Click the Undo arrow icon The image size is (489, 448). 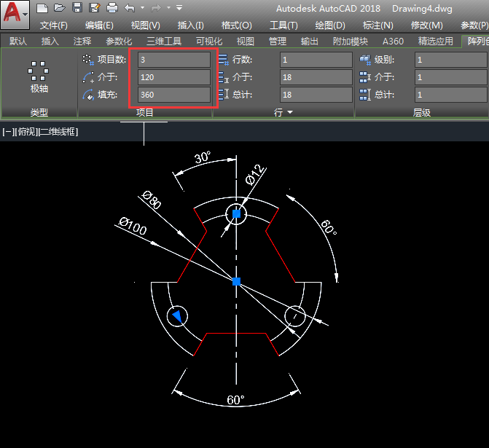tap(130, 8)
